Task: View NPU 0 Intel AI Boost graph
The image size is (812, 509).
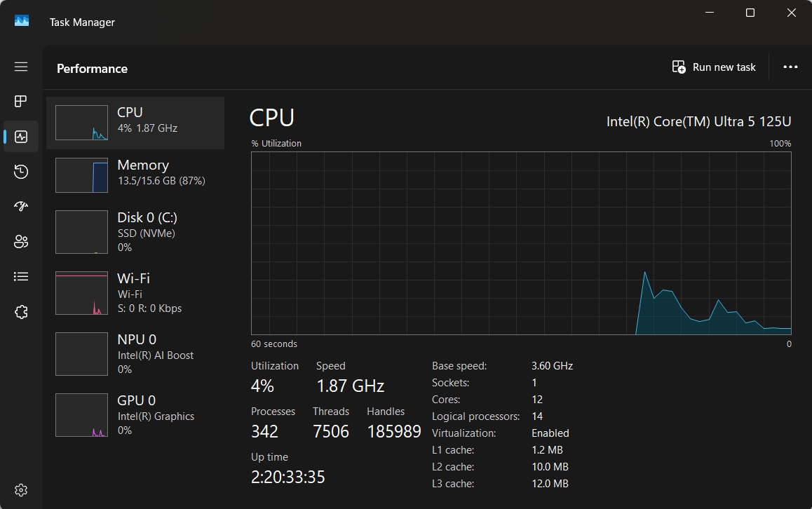Action: pyautogui.click(x=135, y=354)
